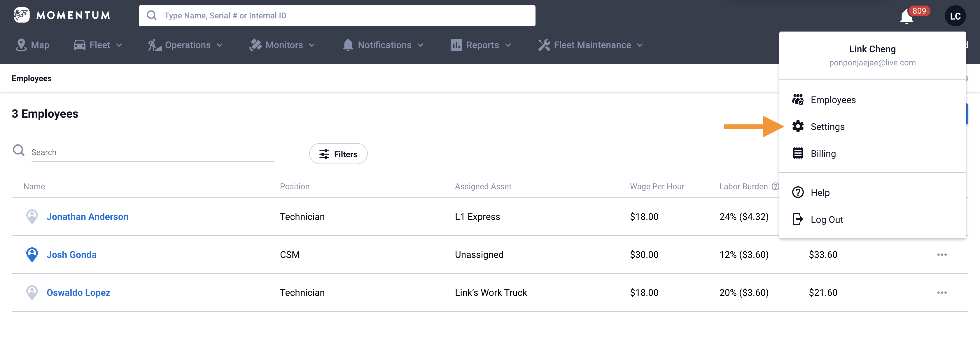Select Employees in the user menu
Image resolution: width=980 pixels, height=344 pixels.
point(872,100)
